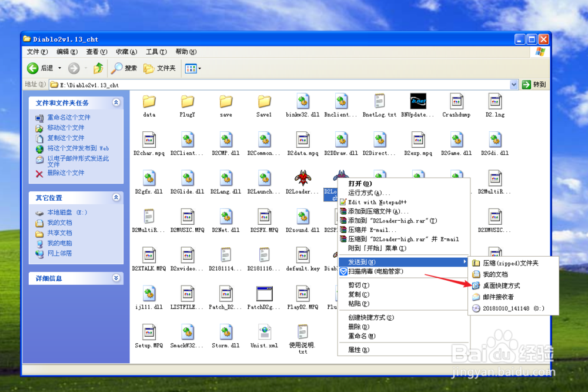Choose 20181010_141148 (O:) drive in submenu
Screen dimensions: 588x392
click(x=513, y=308)
